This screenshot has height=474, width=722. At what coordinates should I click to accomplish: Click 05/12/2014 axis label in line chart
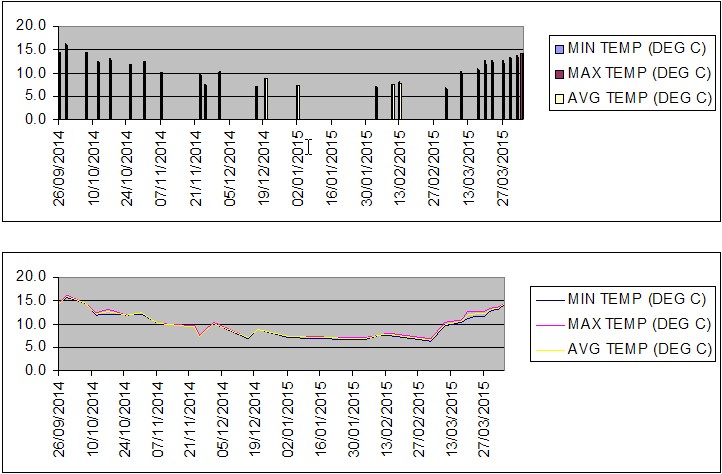coord(223,419)
